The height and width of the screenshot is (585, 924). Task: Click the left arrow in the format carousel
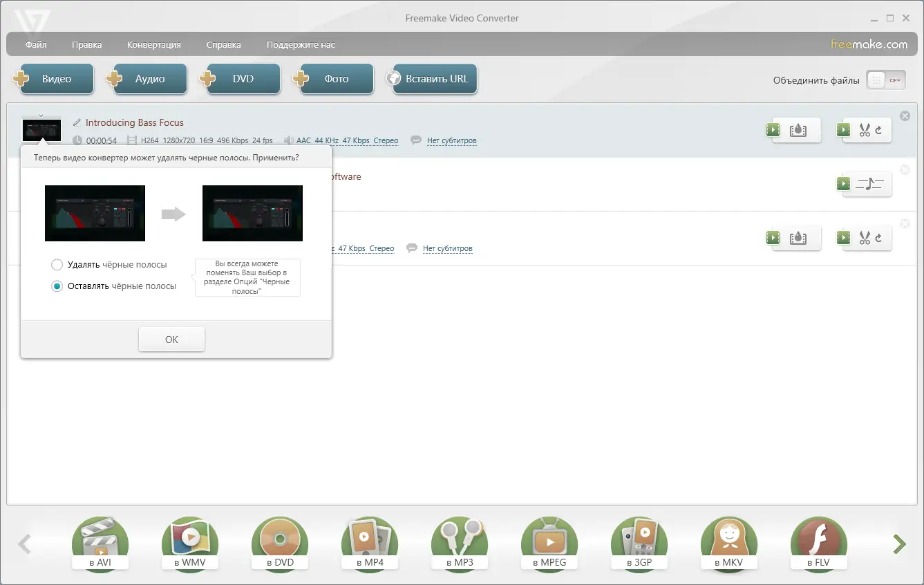pyautogui.click(x=25, y=544)
